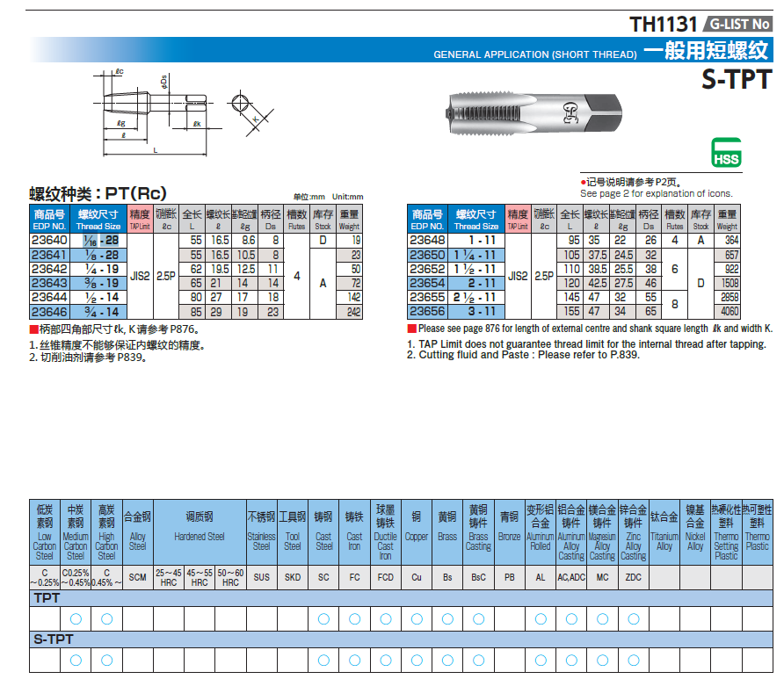Image resolution: width=784 pixels, height=679 pixels.
Task: Click the S-TPT title text
Action: pyautogui.click(x=737, y=79)
